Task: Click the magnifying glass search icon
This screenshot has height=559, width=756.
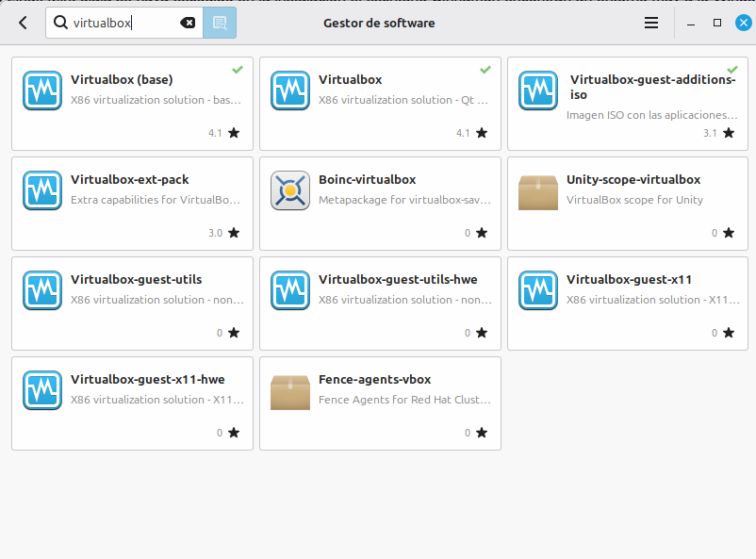Action: point(60,23)
